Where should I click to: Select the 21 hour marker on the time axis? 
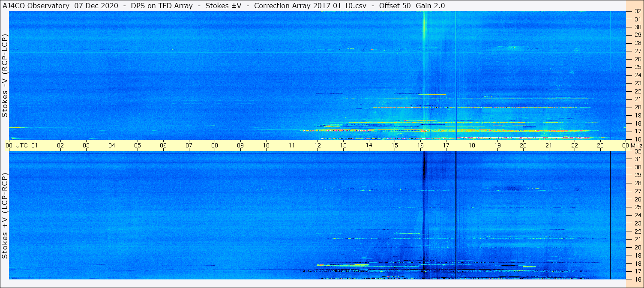(549, 145)
